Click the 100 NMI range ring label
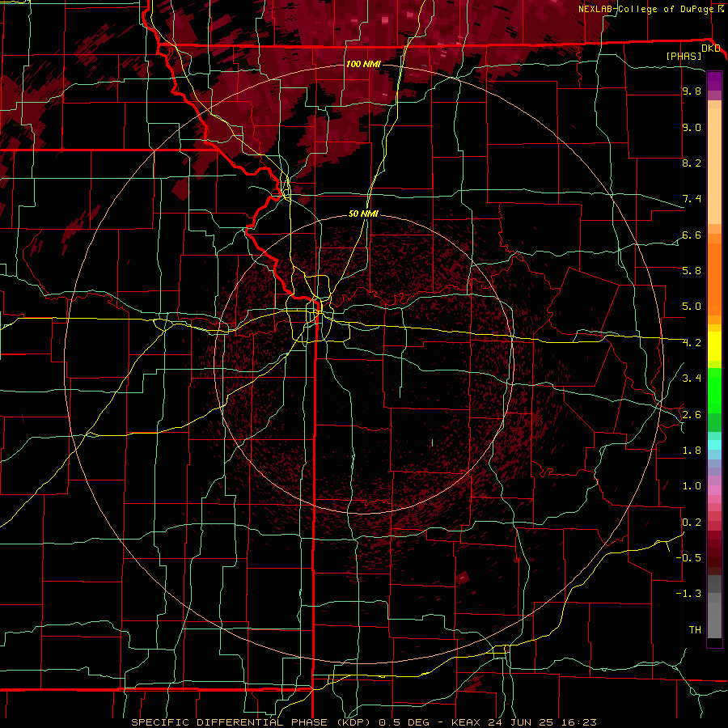The height and width of the screenshot is (728, 728). pos(363,64)
